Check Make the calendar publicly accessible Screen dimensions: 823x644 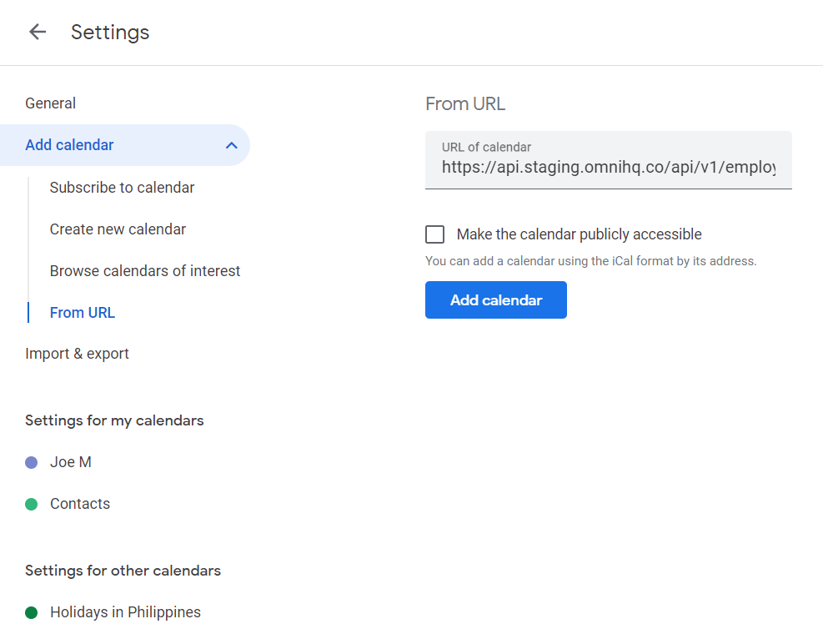click(x=434, y=234)
